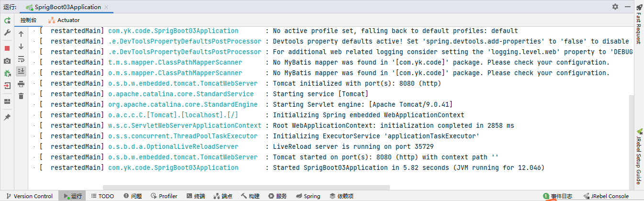This screenshot has height=201, width=644.
Task: Stop the running application (red square)
Action: click(7, 48)
